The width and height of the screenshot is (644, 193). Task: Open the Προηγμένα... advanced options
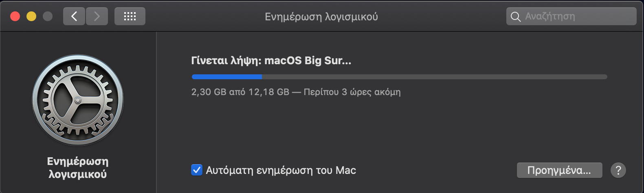click(559, 170)
